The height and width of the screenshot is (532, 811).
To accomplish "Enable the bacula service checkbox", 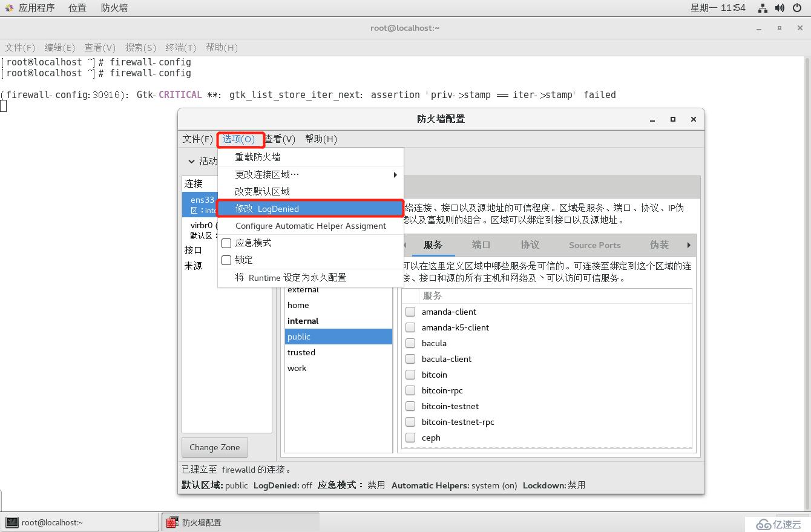I will (410, 343).
